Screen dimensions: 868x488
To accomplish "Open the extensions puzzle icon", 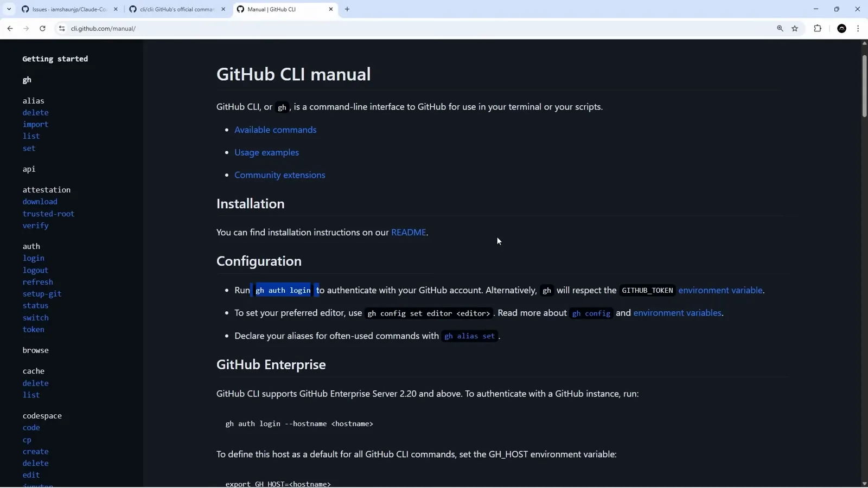I will coord(818,28).
